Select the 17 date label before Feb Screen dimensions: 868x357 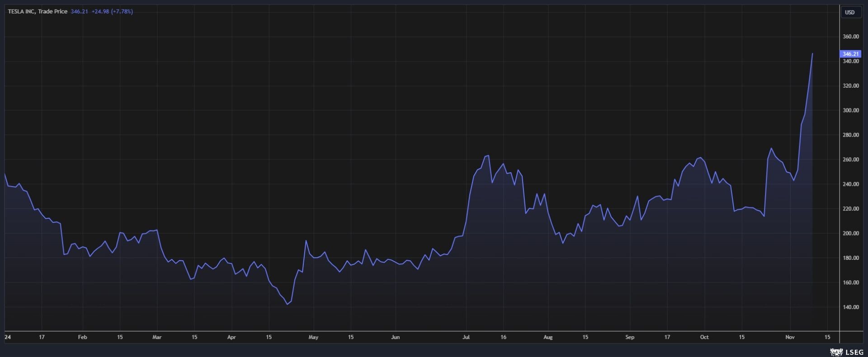point(42,337)
